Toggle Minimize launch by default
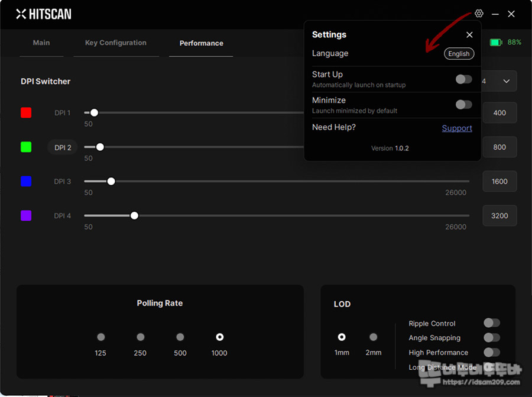 (464, 105)
